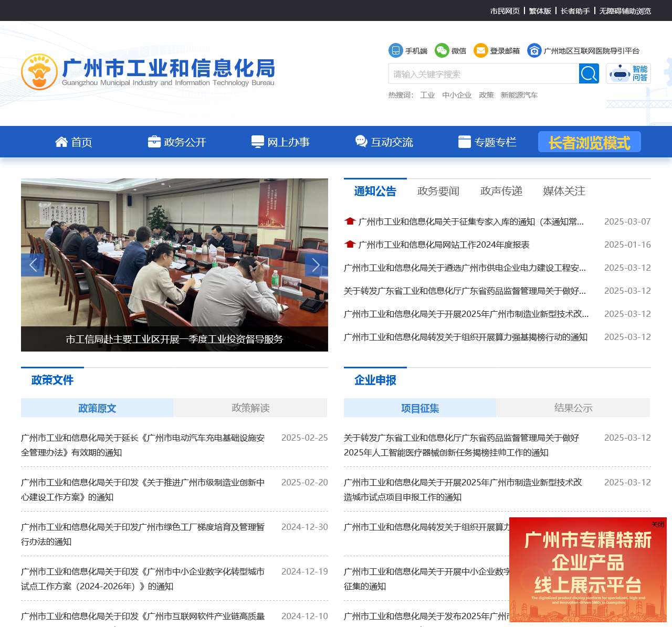Open the 网站工作2024年度报表 notice
This screenshot has width=672, height=627.
444,245
